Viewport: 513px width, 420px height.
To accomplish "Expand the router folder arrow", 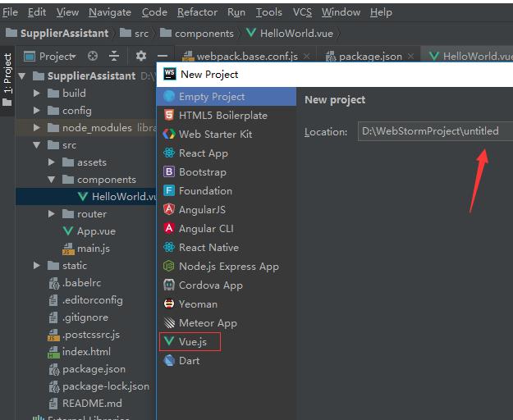I will tap(52, 214).
